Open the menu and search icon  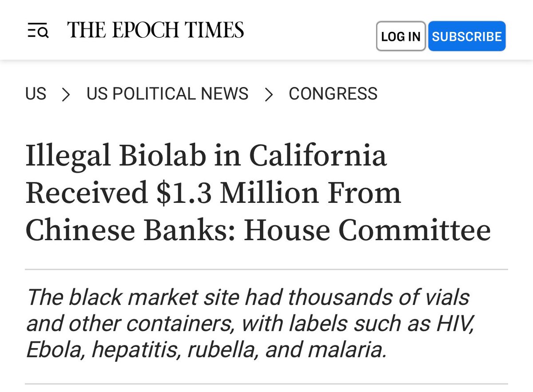pyautogui.click(x=38, y=32)
